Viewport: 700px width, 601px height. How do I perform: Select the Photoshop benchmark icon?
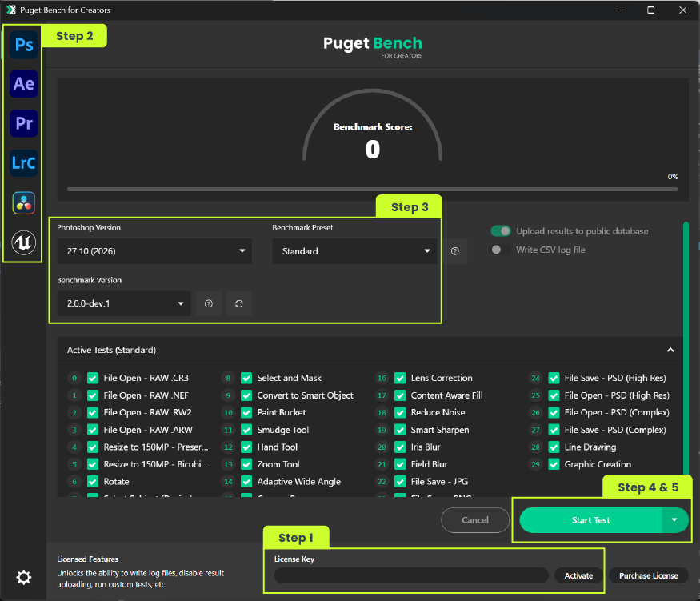(24, 45)
